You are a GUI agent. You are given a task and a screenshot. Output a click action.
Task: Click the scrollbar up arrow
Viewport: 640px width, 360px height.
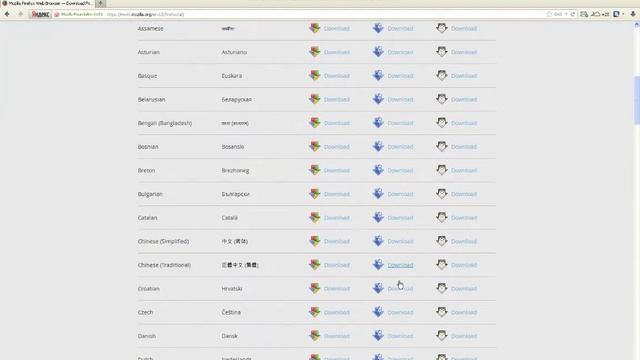point(636,25)
